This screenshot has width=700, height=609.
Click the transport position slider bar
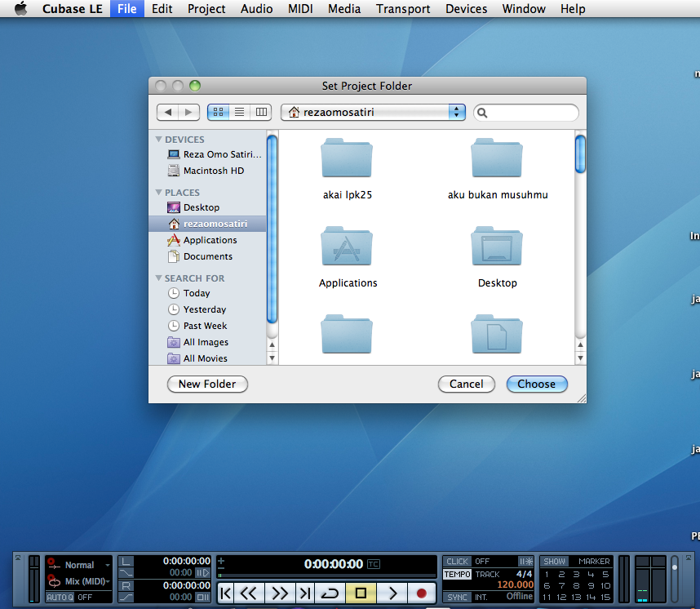[x=326, y=576]
